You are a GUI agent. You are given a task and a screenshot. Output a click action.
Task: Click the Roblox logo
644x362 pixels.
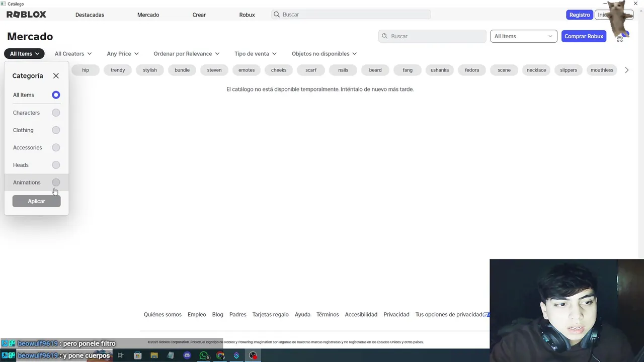click(x=26, y=15)
